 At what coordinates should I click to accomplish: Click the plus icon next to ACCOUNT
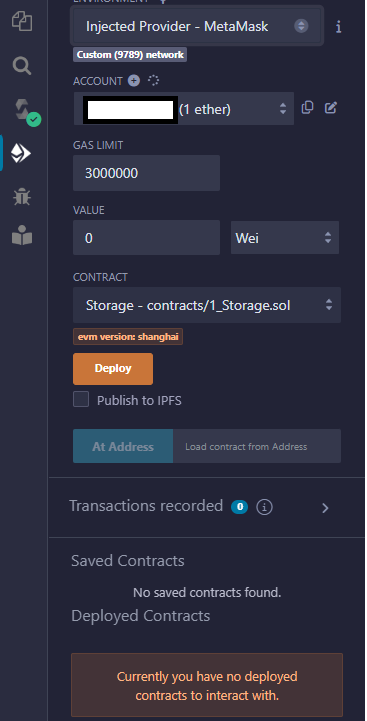pos(133,81)
